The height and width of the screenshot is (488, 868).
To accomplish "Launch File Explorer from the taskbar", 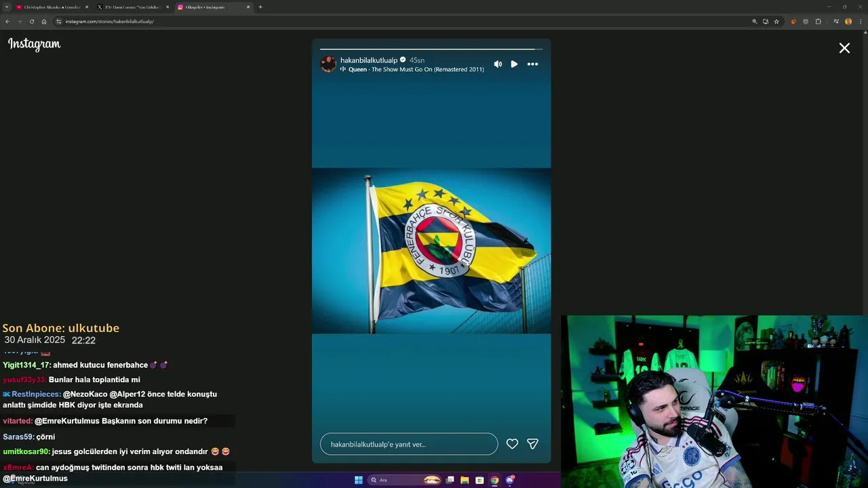I will pos(465,480).
